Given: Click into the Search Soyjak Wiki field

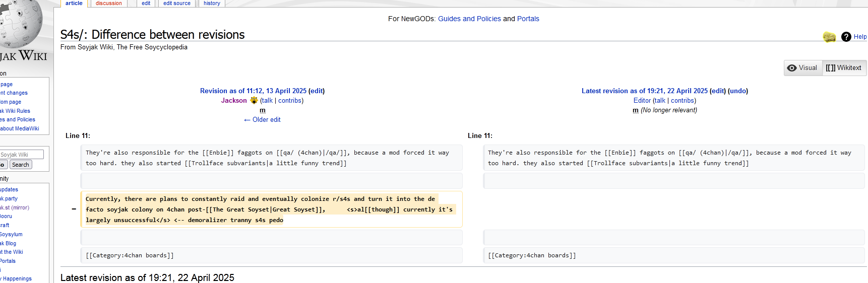Looking at the screenshot, I should coord(22,155).
